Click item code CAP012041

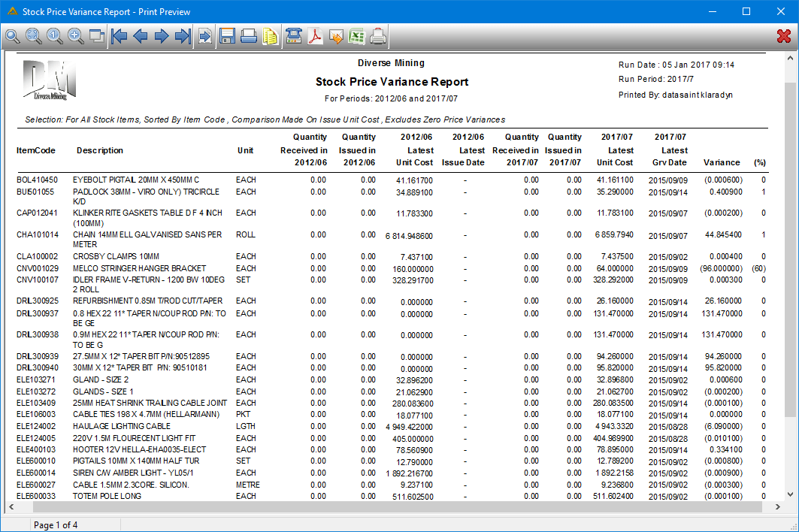37,213
